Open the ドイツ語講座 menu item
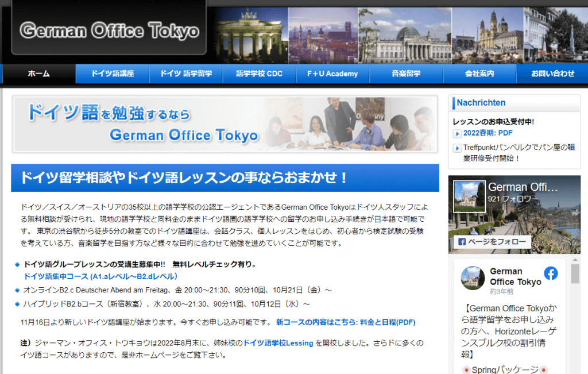Screen dimensions: 588x374 click(x=113, y=74)
